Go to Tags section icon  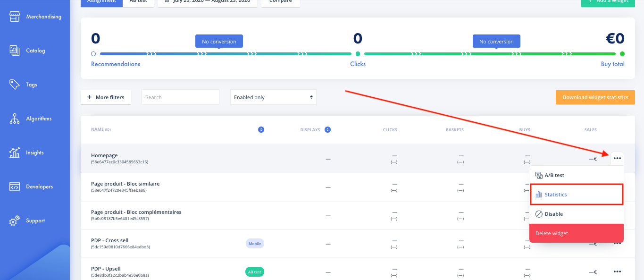click(15, 85)
